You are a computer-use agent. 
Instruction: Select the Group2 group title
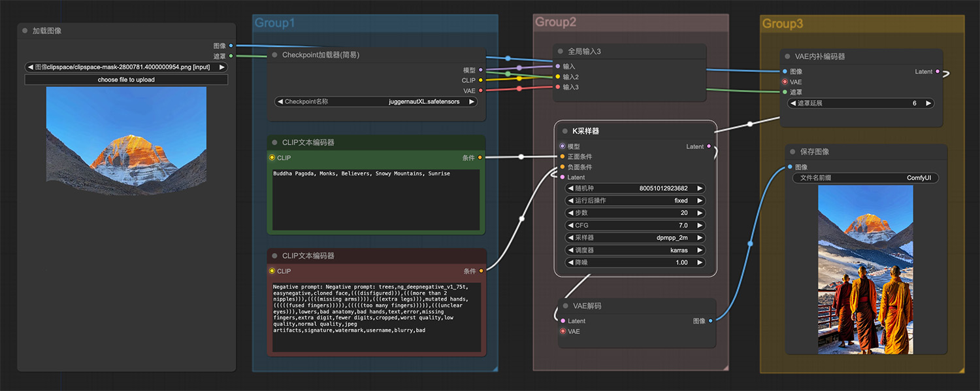(x=555, y=22)
